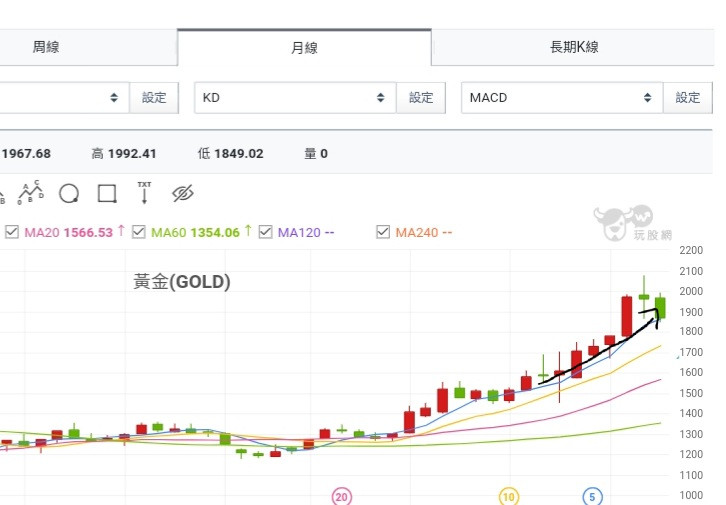Toggle the MA20 moving average checkbox

12,232
